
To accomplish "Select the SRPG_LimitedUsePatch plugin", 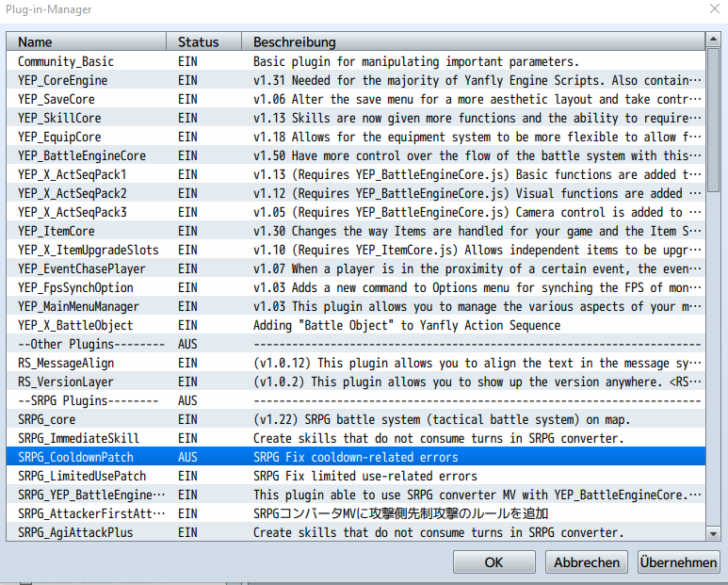I will coord(356,476).
